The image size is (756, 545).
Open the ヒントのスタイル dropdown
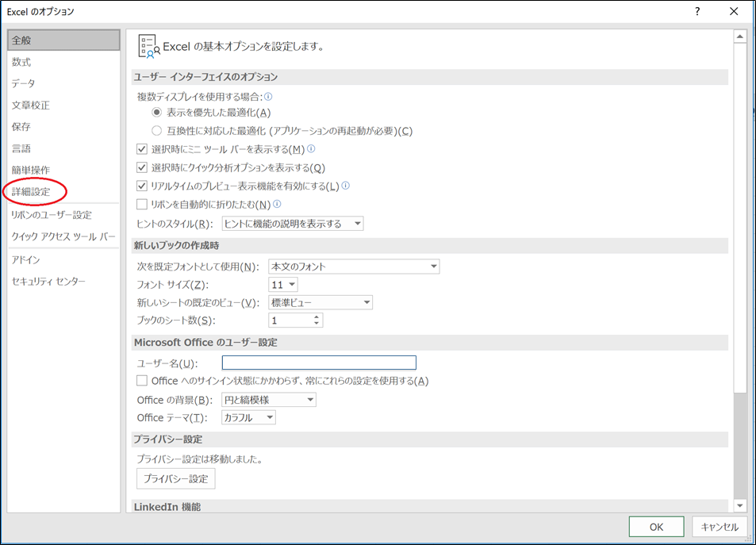click(293, 224)
